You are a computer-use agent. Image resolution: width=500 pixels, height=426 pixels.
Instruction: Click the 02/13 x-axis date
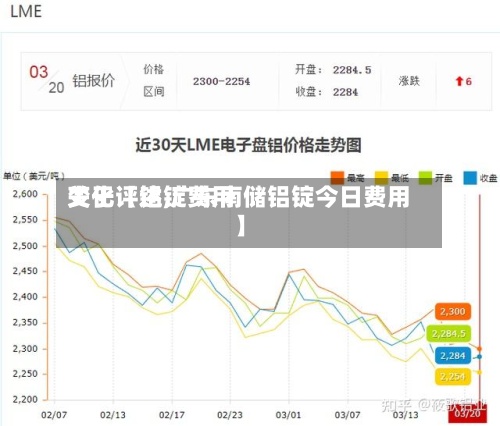[x=113, y=415]
